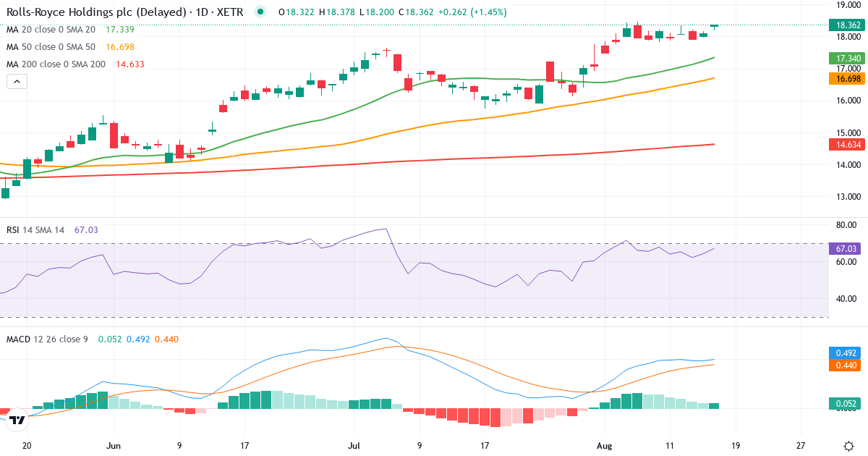Open chart settings gear icon

848,446
